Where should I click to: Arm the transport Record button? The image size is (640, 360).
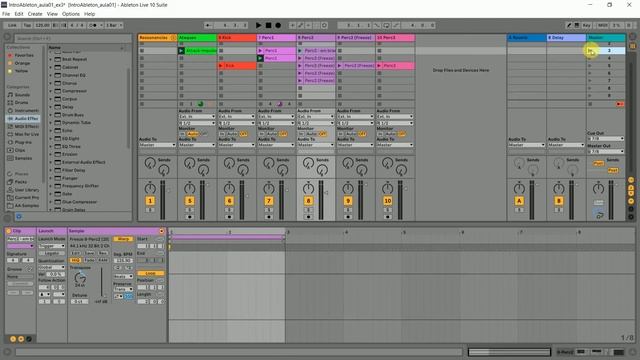278,25
